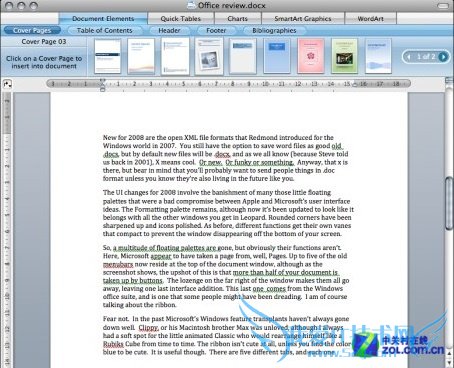Image resolution: width=454 pixels, height=368 pixels.
Task: Open the Charts tab
Action: click(238, 19)
